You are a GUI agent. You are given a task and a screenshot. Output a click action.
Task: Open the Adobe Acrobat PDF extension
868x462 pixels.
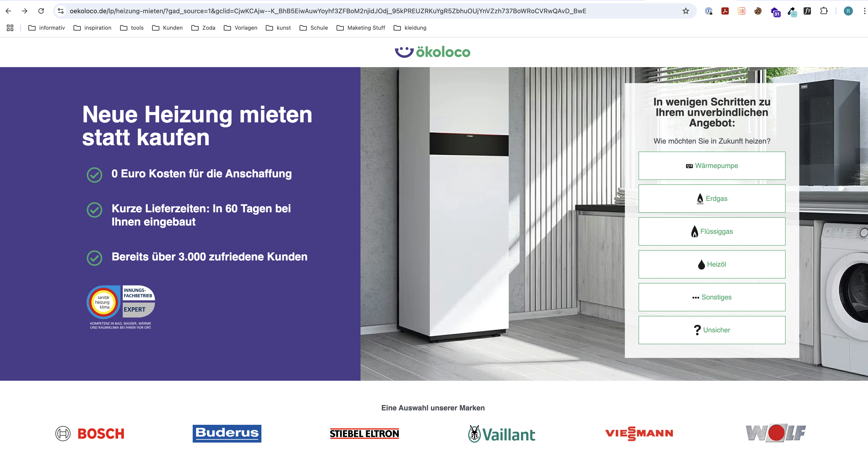coord(725,11)
